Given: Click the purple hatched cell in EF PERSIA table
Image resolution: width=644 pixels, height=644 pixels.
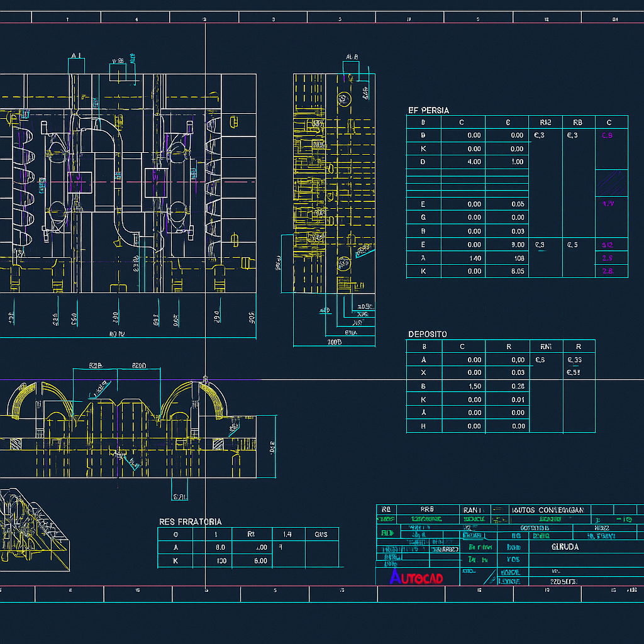Looking at the screenshot, I should [x=611, y=182].
